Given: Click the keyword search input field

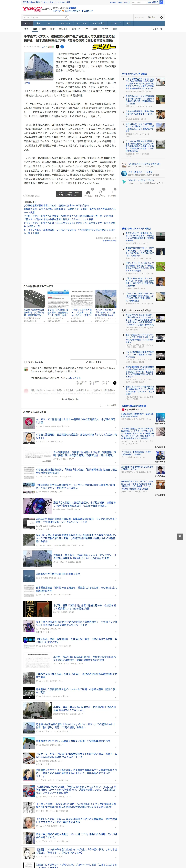Looking at the screenshot, I should point(44,18).
